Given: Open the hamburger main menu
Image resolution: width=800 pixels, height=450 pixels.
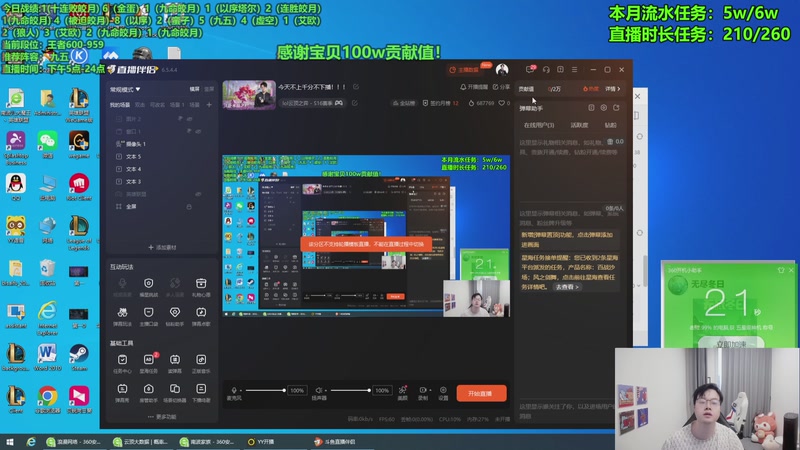Looking at the screenshot, I should click(x=574, y=69).
